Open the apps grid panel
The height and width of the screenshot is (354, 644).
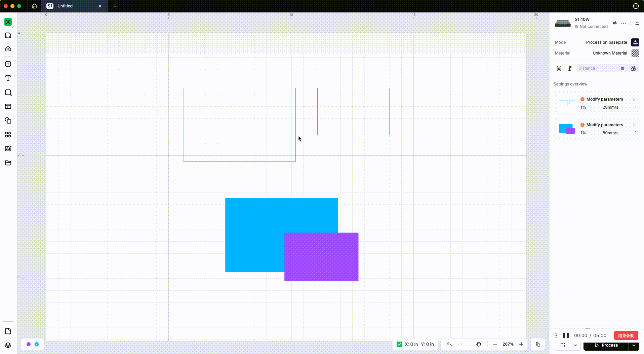pyautogui.click(x=8, y=135)
